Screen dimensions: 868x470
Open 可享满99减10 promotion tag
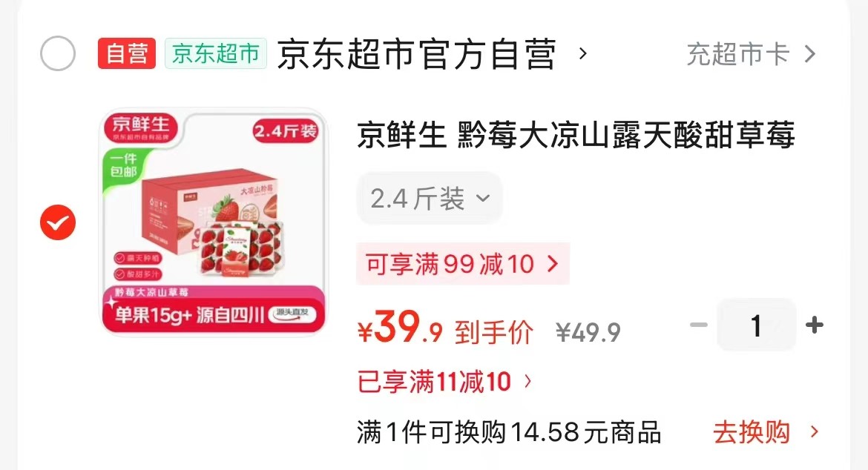point(463,264)
